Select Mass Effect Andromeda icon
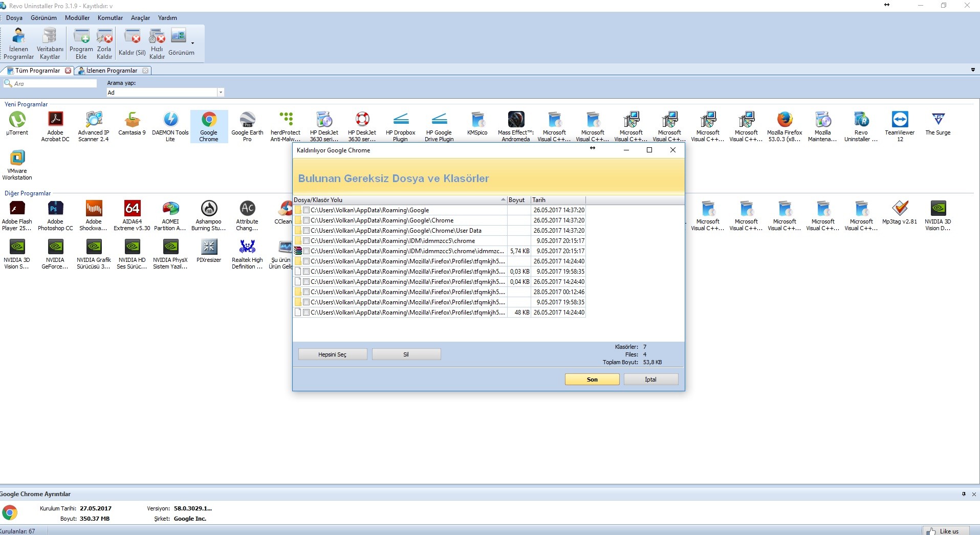 pyautogui.click(x=516, y=126)
